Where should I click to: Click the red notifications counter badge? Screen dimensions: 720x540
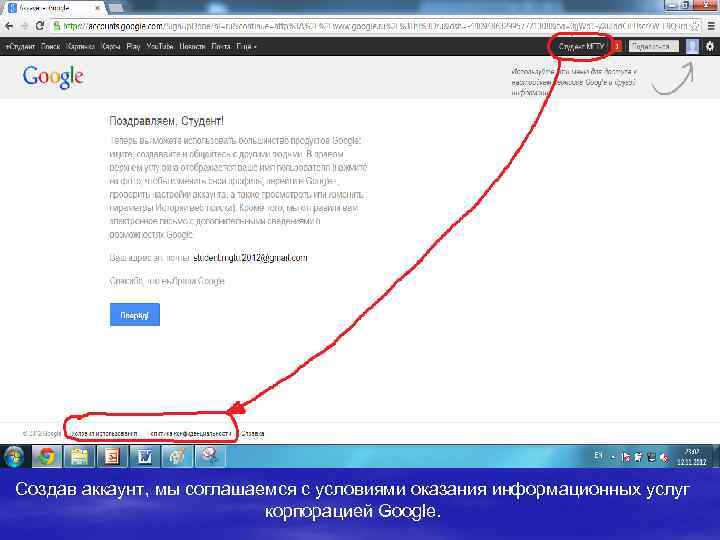click(617, 46)
